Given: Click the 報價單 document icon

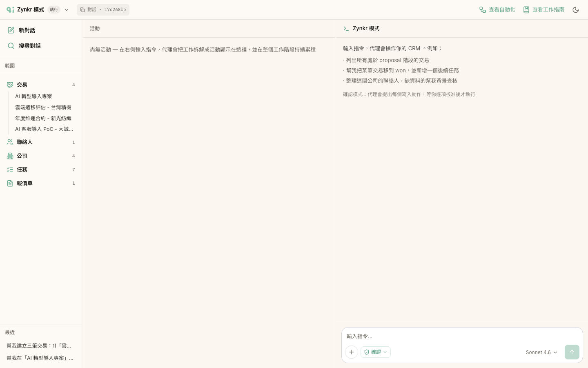Looking at the screenshot, I should 10,183.
